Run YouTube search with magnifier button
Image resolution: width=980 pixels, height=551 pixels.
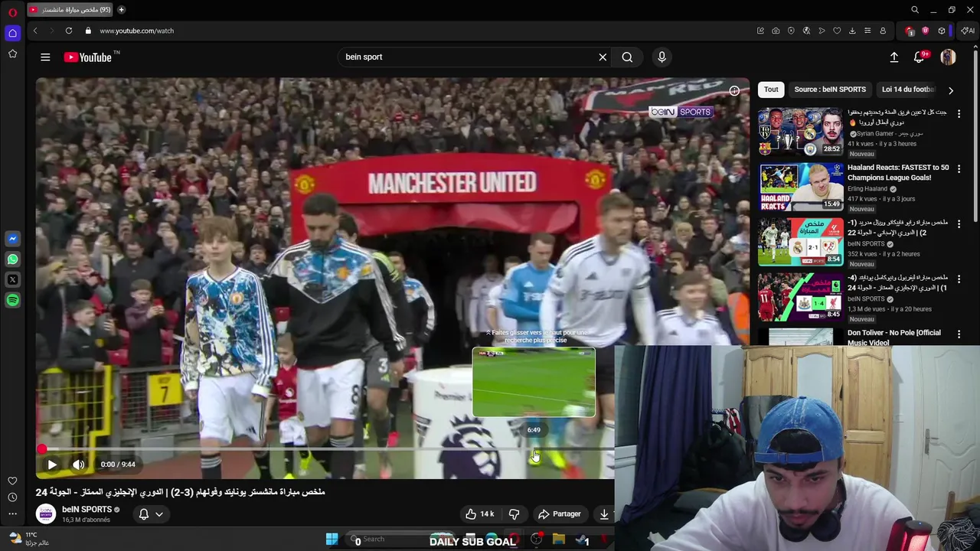[627, 57]
